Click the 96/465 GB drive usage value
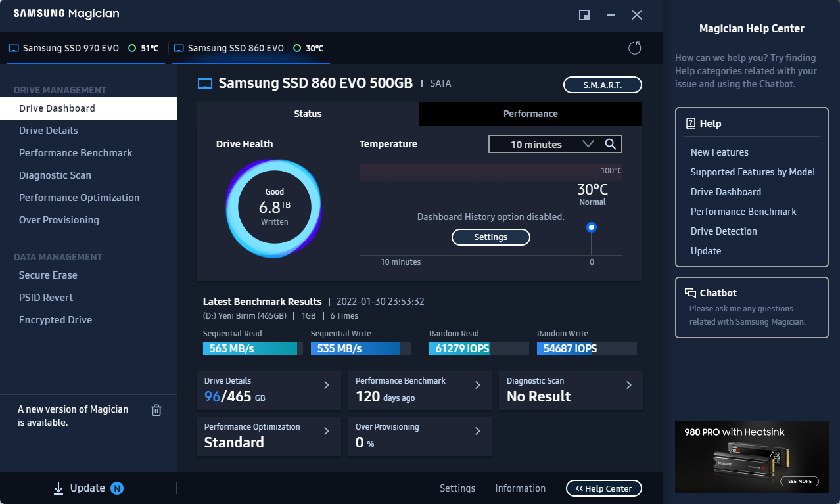Image resolution: width=840 pixels, height=504 pixels. click(235, 397)
